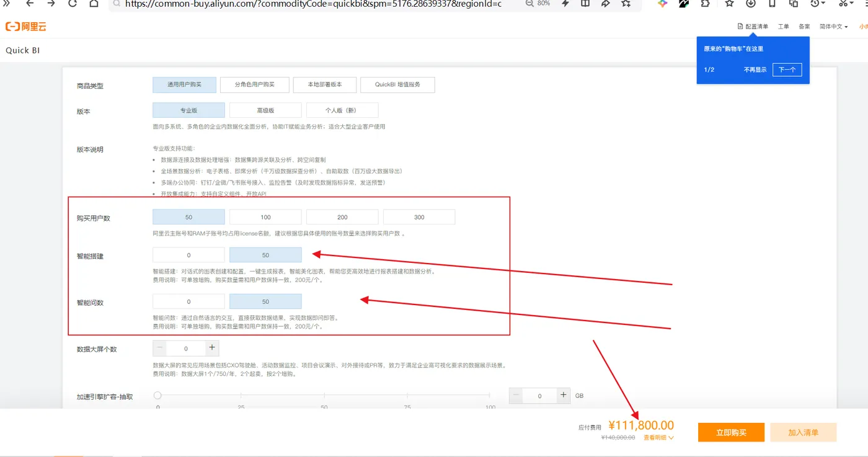Open favorites star in toolbar
The height and width of the screenshot is (457, 868).
(x=730, y=3)
